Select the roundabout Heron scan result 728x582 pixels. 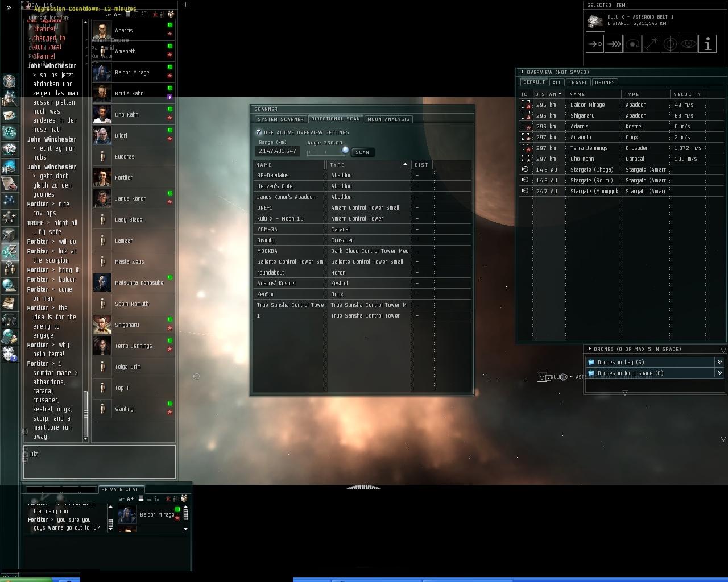[362, 272]
